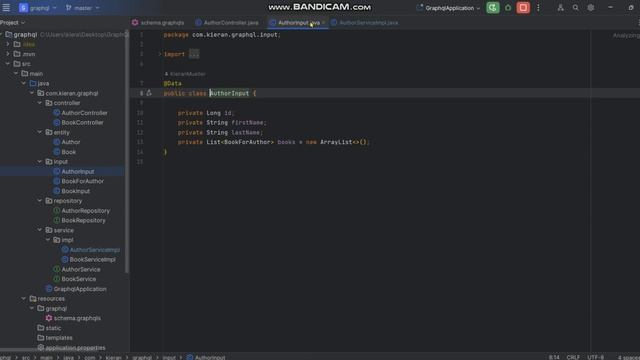Click the input breadcrumb segment
The image size is (640, 360).
pos(169,357)
